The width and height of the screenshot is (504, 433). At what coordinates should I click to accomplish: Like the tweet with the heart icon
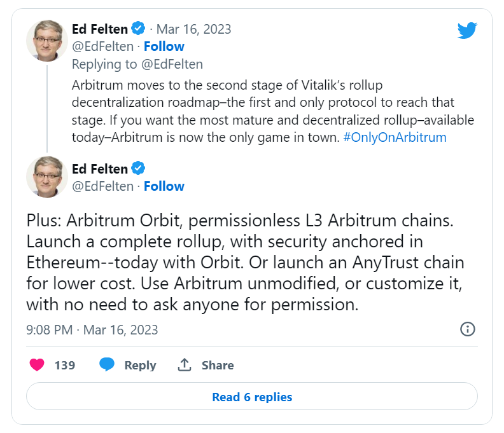[38, 365]
